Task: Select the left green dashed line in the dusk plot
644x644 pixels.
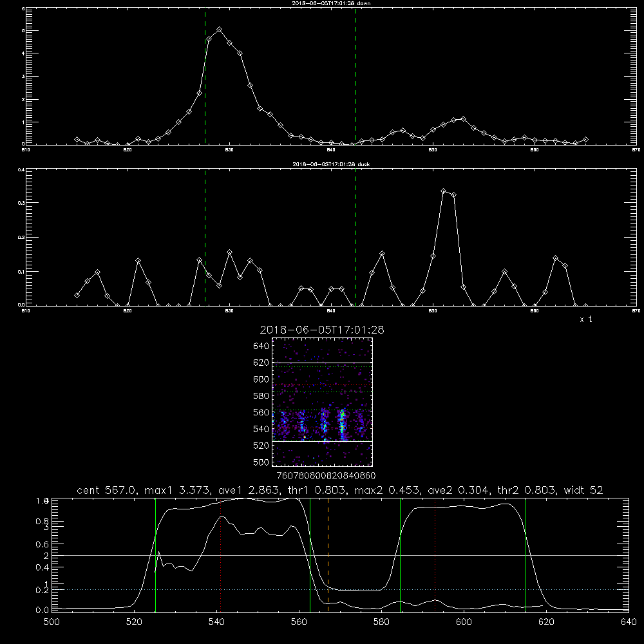Action: click(205, 237)
